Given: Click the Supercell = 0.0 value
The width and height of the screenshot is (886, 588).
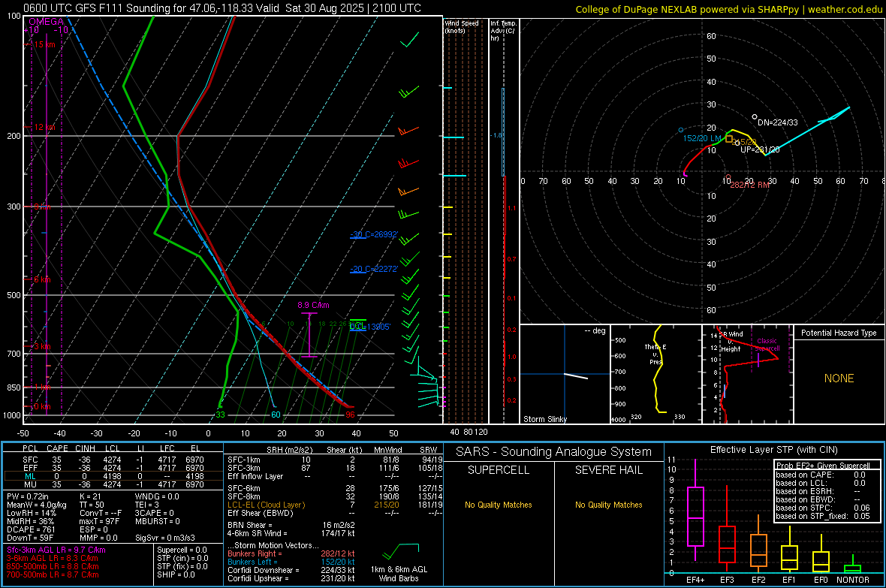Looking at the screenshot, I should point(182,550).
